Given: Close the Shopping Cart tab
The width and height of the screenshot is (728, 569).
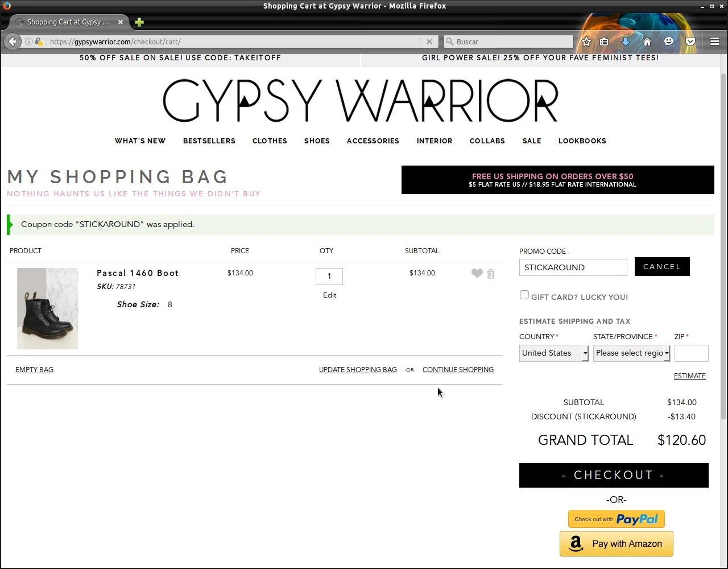Looking at the screenshot, I should (121, 22).
